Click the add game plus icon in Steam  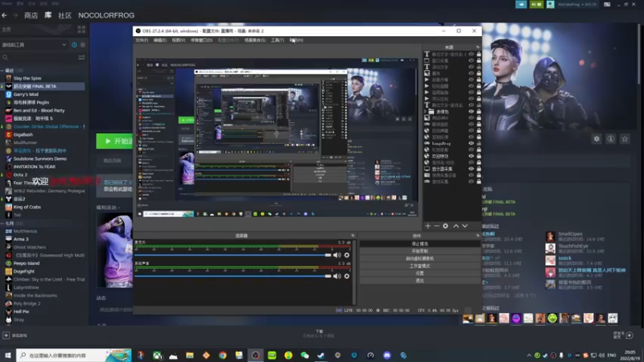tap(6, 335)
